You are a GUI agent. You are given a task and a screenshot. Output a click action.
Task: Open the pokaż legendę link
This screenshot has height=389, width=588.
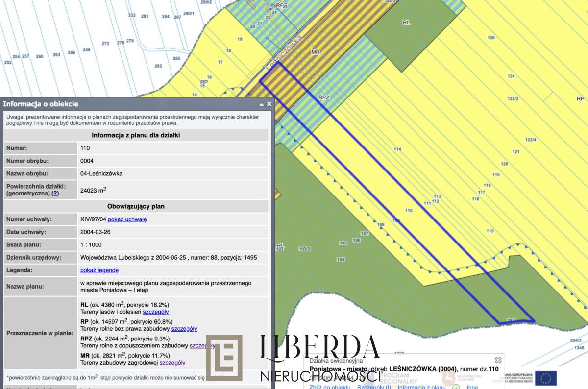pyautogui.click(x=99, y=270)
